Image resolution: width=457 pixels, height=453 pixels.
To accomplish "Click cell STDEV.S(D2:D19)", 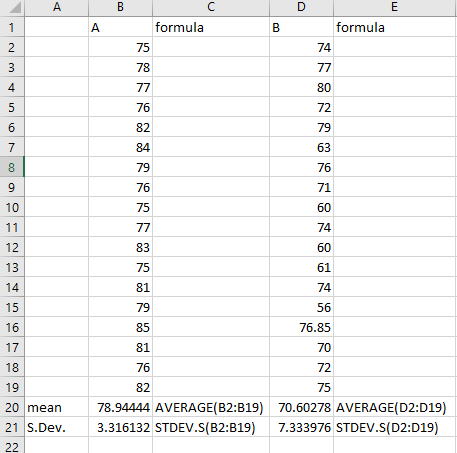I will tap(395, 427).
